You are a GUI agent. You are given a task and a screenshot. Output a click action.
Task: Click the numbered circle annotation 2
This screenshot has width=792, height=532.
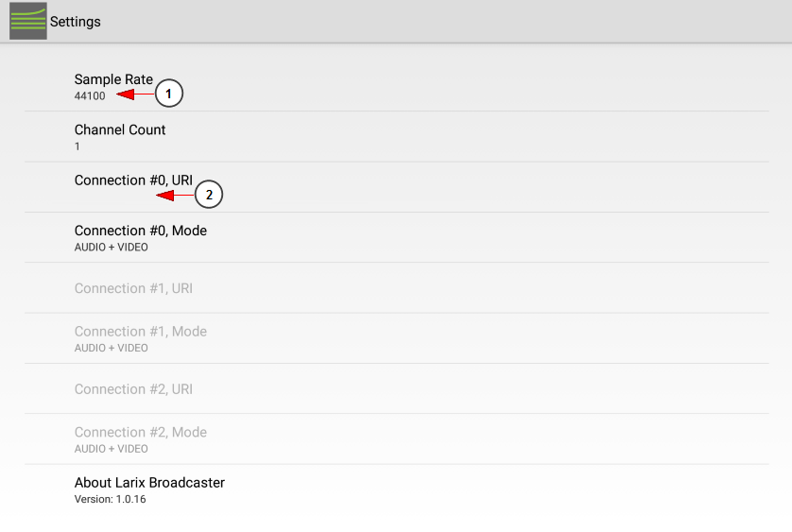click(209, 195)
